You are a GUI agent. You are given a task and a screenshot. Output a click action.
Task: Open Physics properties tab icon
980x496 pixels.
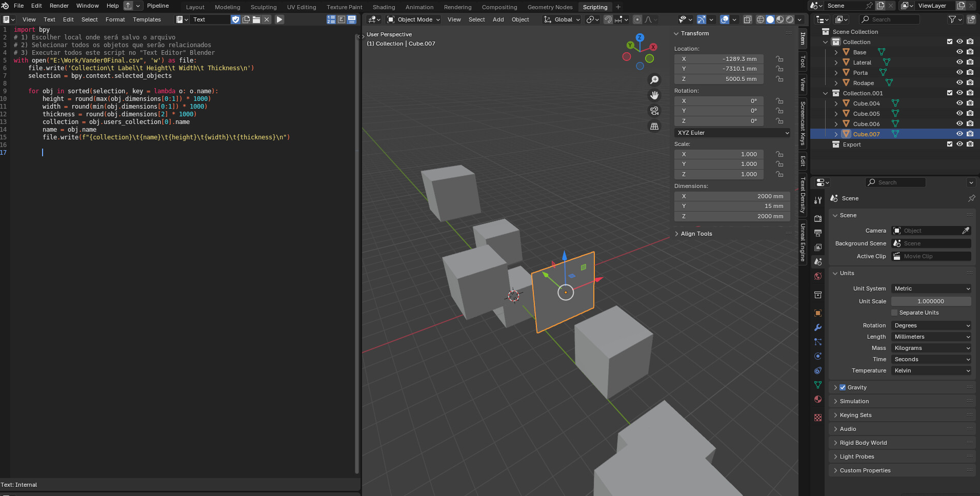point(818,356)
